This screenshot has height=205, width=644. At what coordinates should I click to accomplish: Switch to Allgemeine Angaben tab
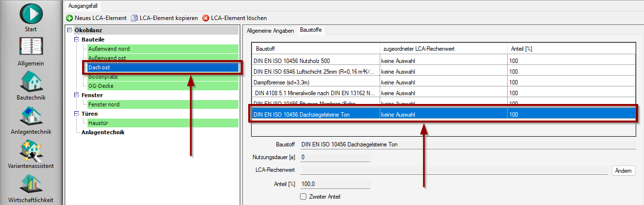click(269, 30)
